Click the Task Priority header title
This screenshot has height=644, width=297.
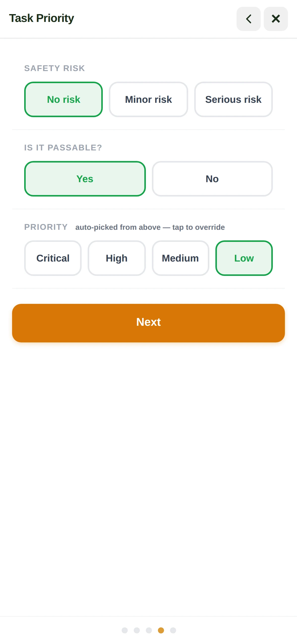click(x=42, y=18)
